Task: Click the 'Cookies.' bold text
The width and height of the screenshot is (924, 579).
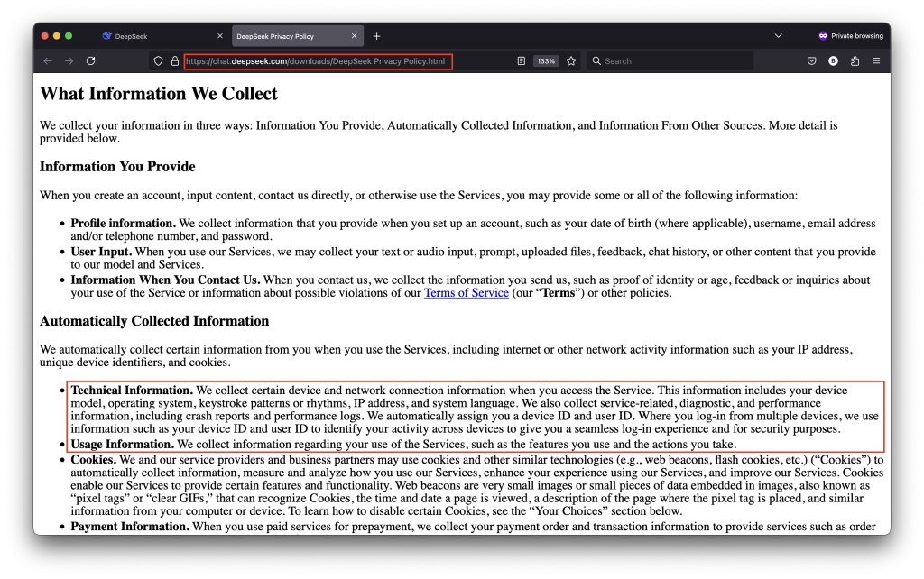Action: [x=94, y=459]
